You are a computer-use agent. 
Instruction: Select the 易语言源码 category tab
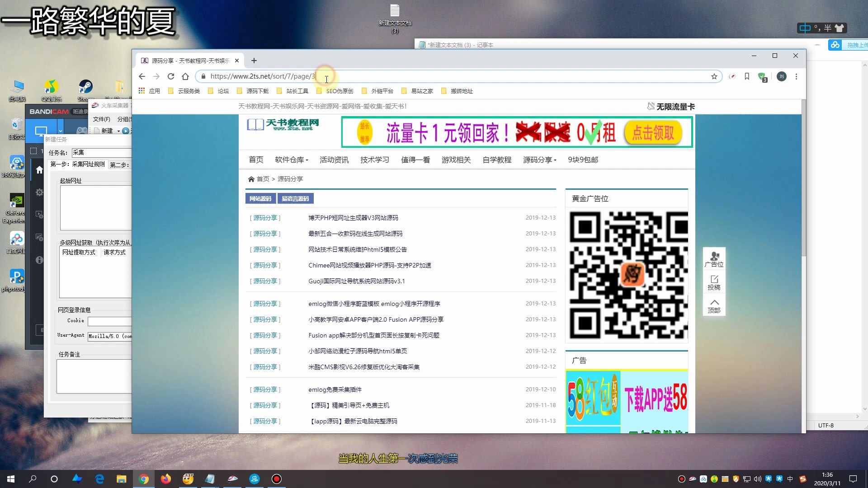pos(295,198)
